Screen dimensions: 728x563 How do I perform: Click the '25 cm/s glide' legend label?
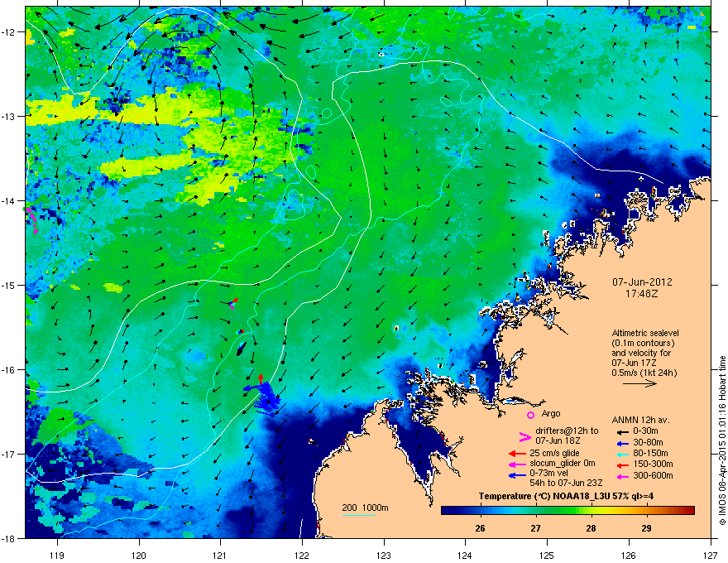point(554,453)
